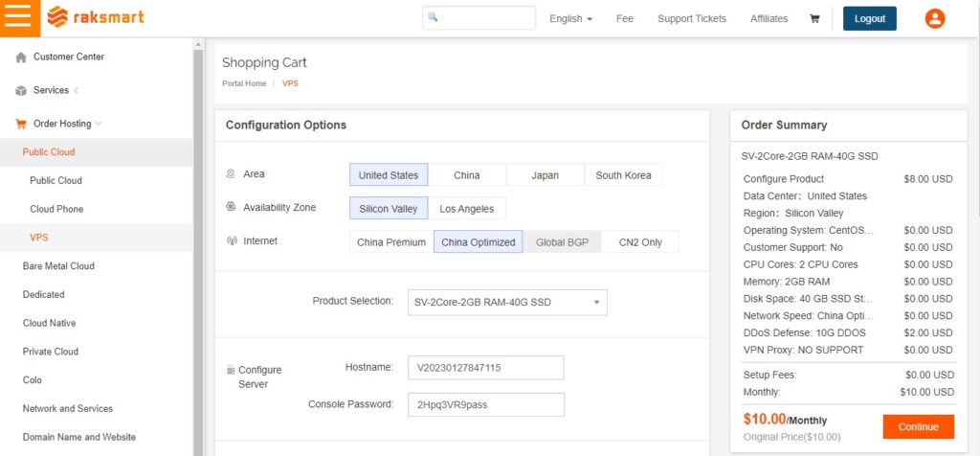980x456 pixels.
Task: Click the Configure Server icon
Action: tap(231, 371)
